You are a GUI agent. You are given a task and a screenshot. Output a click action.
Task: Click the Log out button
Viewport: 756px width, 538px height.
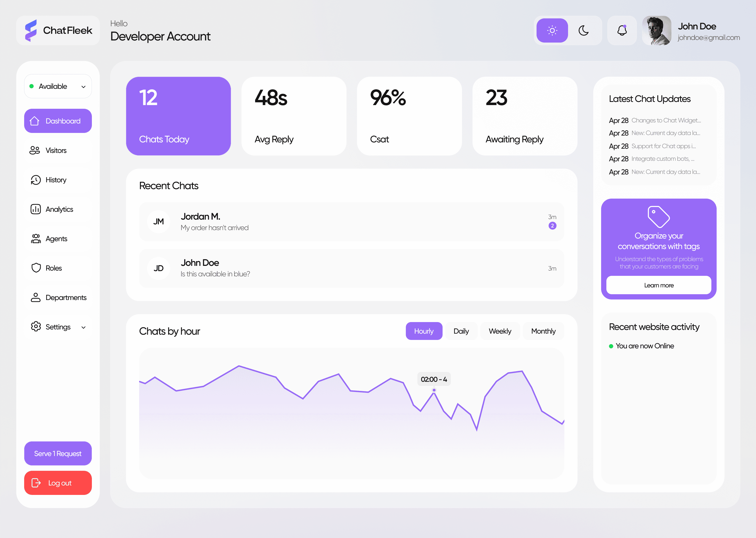coord(58,483)
